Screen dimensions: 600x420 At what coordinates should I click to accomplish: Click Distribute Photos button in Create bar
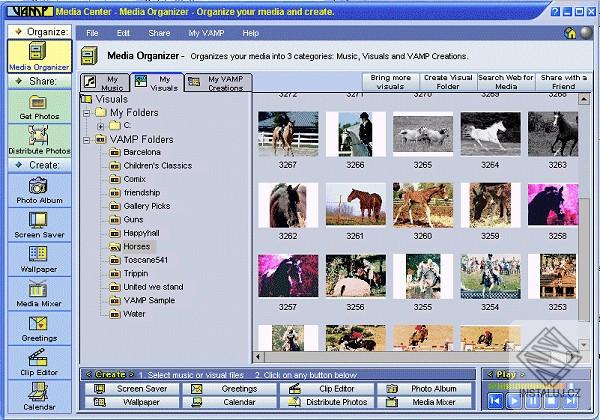(327, 402)
